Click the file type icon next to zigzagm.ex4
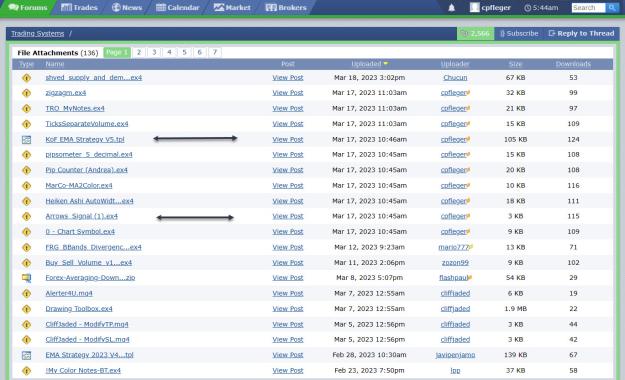The width and height of the screenshot is (625, 380). tap(26, 93)
